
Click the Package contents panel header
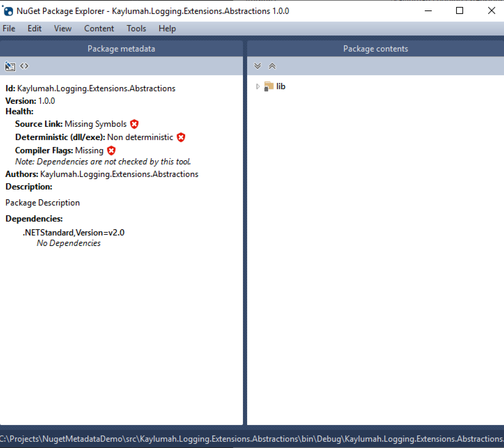point(376,49)
